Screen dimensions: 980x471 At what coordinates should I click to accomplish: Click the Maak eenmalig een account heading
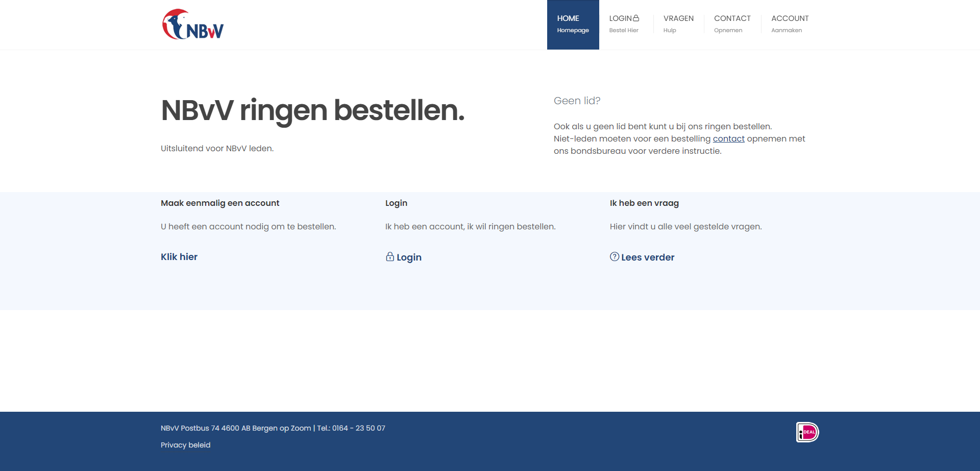pos(219,203)
